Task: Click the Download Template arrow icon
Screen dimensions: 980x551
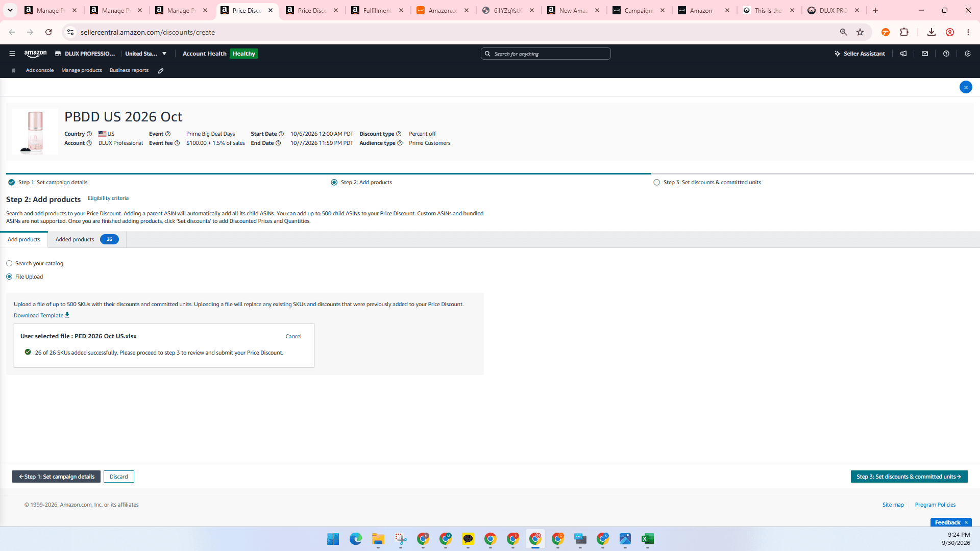Action: (67, 315)
